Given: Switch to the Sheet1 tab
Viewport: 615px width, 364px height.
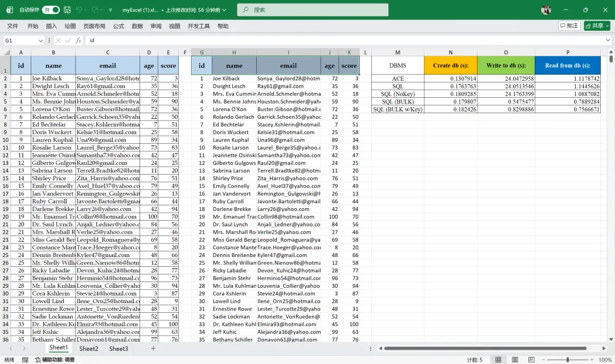Looking at the screenshot, I should 59,348.
